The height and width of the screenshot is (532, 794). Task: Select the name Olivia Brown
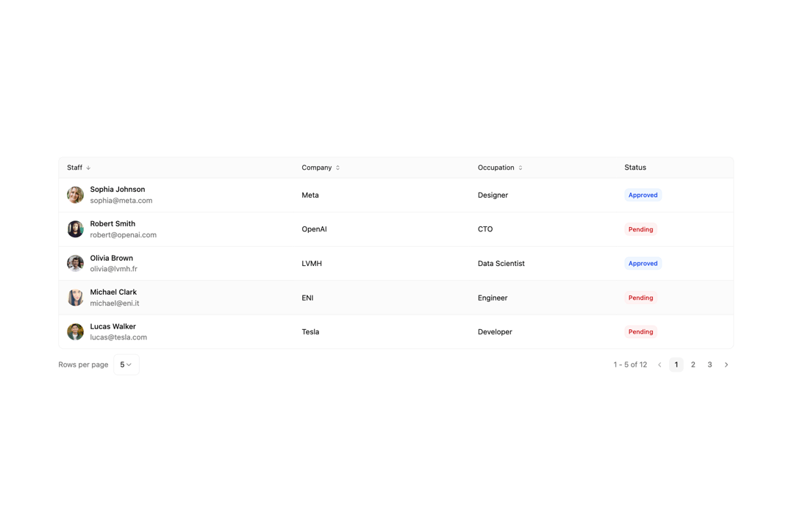coord(112,258)
